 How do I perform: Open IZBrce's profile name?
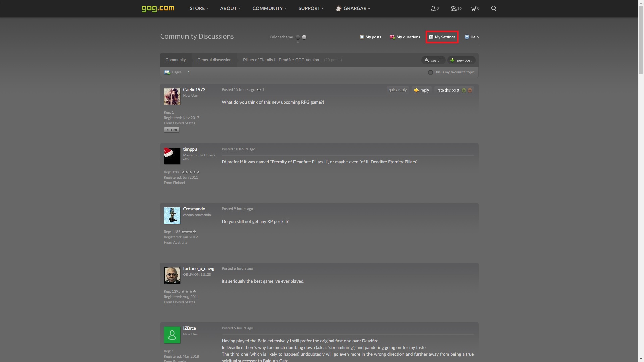(190, 328)
